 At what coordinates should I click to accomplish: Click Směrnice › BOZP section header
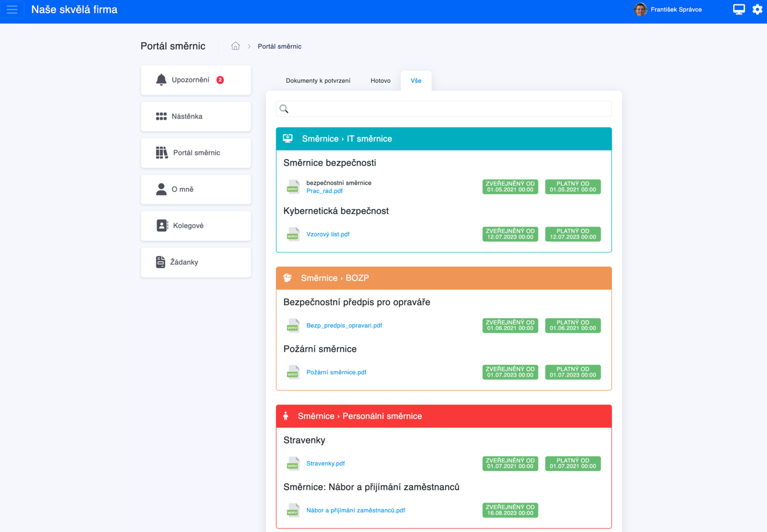click(444, 278)
